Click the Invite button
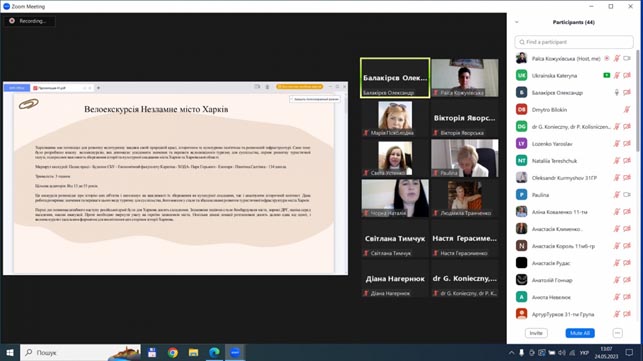 pyautogui.click(x=536, y=333)
